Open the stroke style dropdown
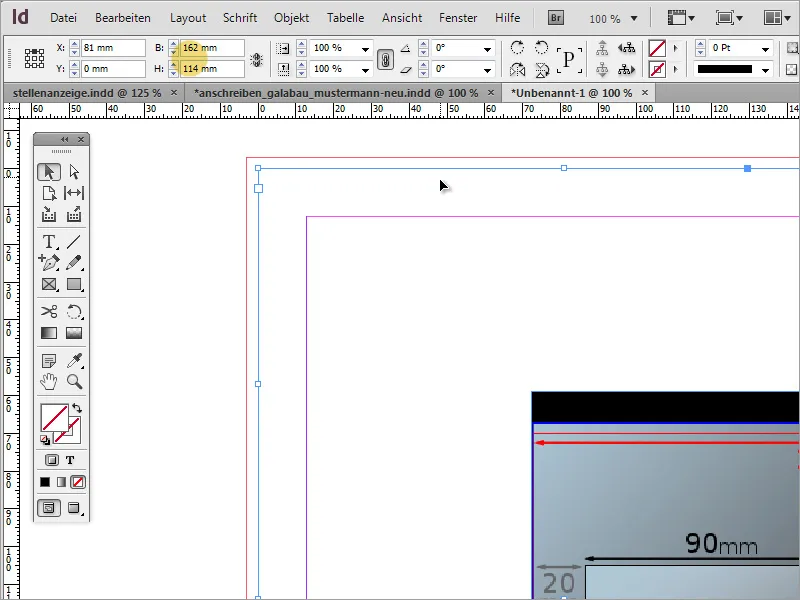The width and height of the screenshot is (800, 600). click(x=765, y=70)
